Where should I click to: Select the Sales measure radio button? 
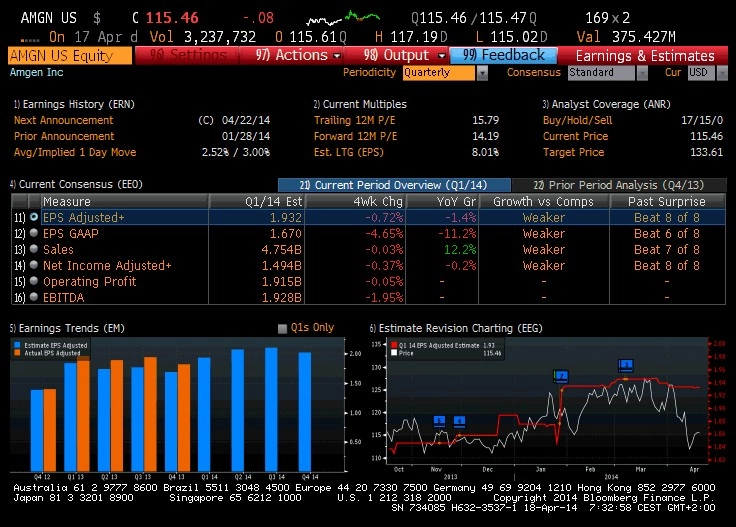point(34,249)
